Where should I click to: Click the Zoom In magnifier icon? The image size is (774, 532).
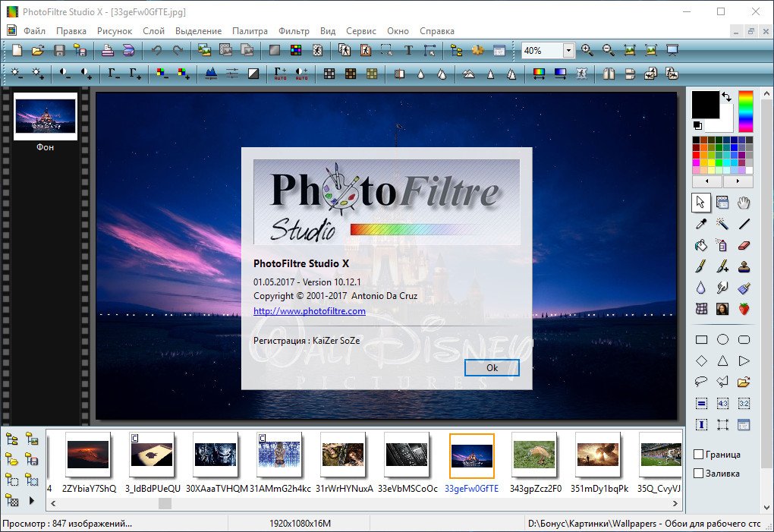coord(587,51)
